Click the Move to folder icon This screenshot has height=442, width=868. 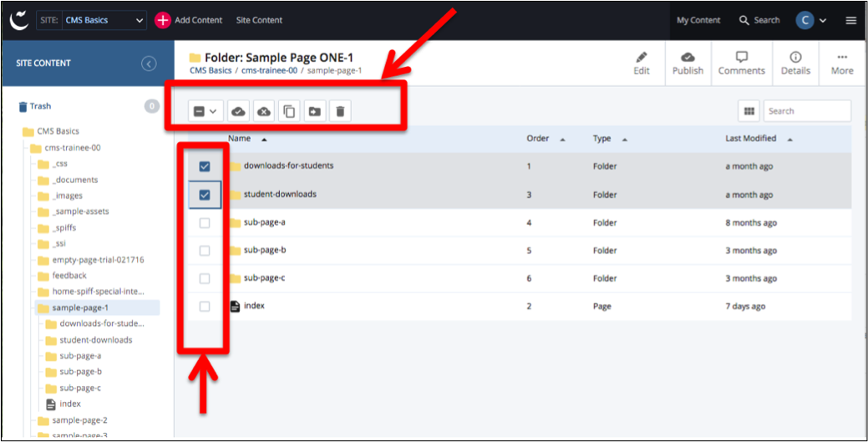(314, 111)
